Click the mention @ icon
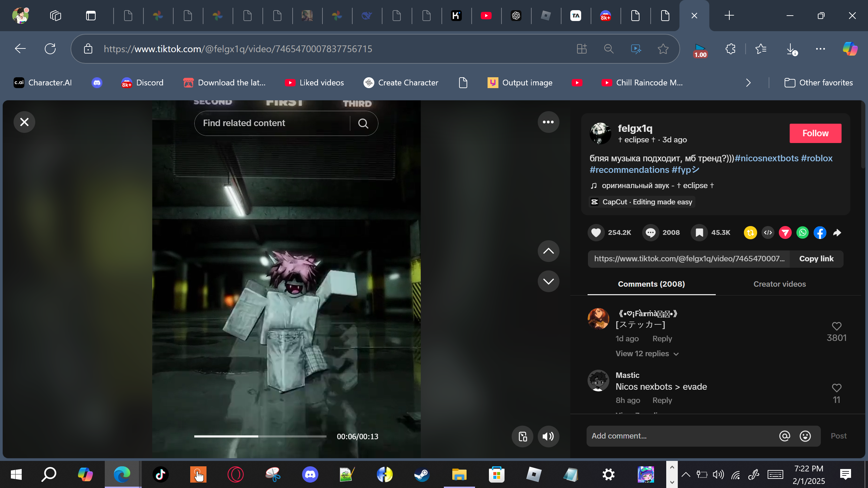This screenshot has width=868, height=488. coord(785,436)
